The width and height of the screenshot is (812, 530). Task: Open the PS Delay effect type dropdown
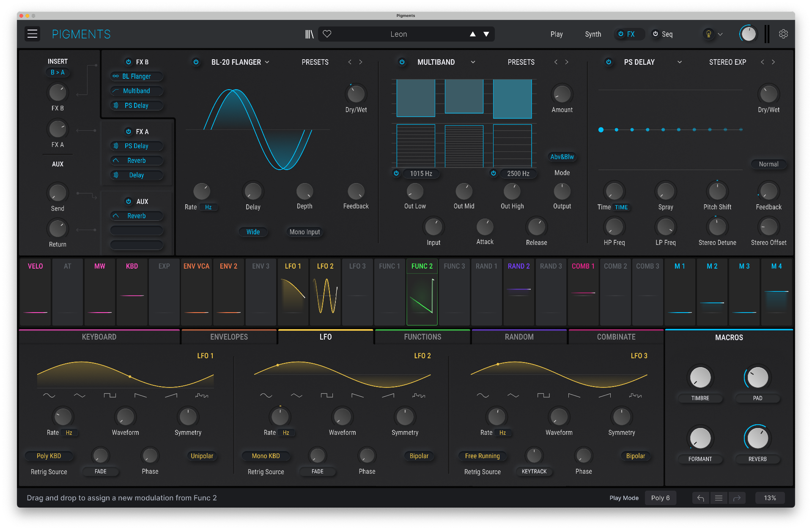[679, 62]
